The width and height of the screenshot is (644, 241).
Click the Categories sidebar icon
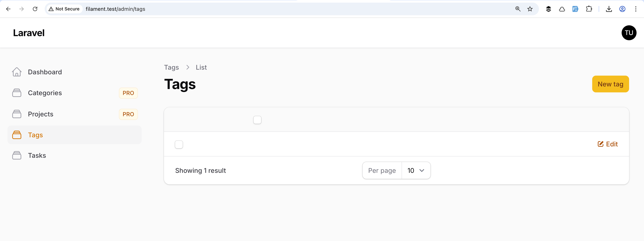(x=17, y=93)
